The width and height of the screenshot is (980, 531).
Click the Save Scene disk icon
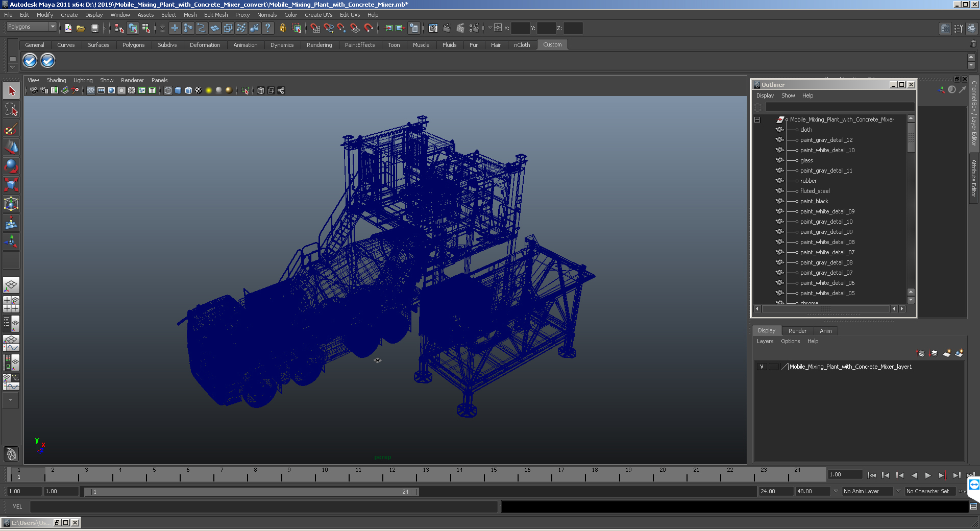(94, 29)
